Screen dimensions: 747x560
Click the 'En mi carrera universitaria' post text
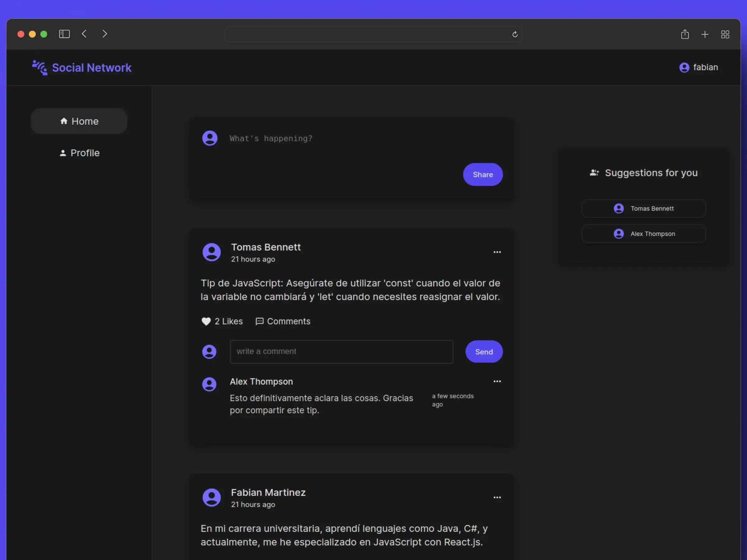(344, 535)
